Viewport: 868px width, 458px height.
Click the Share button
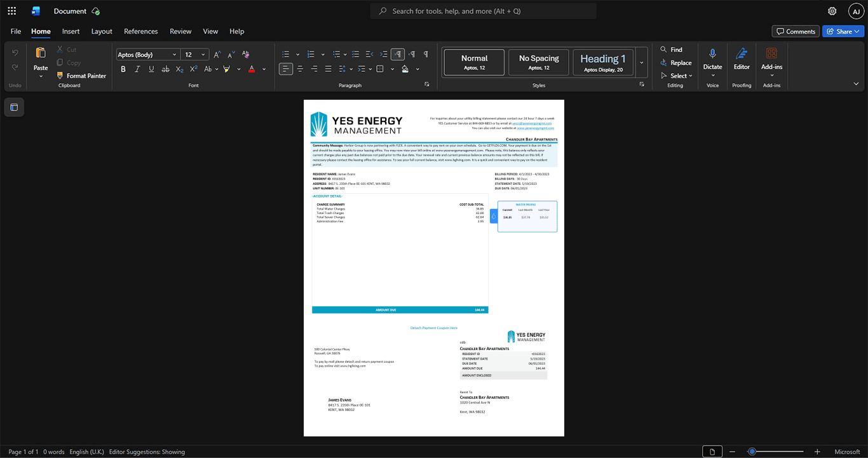tap(843, 31)
